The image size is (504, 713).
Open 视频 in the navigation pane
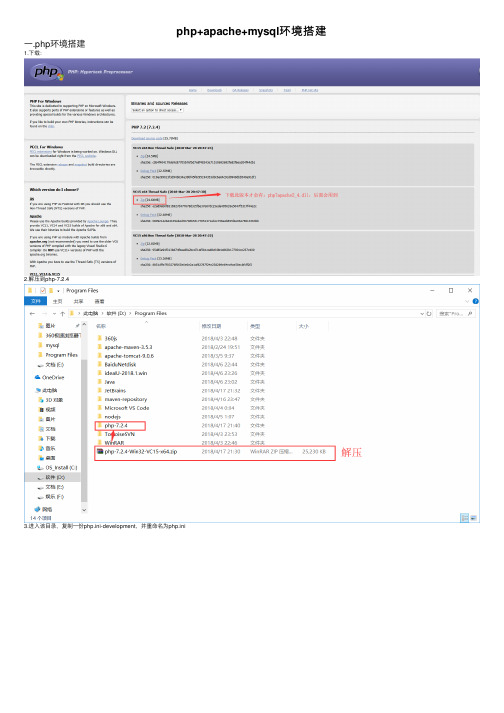coord(50,410)
